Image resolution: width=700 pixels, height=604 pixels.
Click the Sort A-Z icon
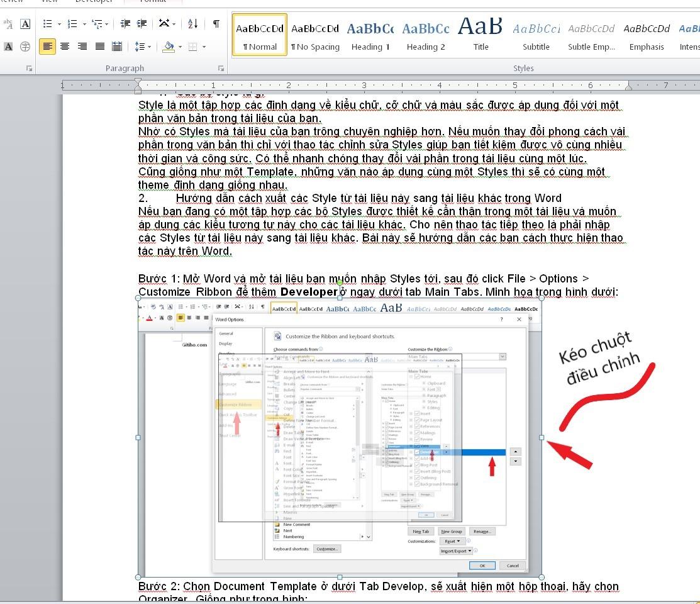(193, 24)
